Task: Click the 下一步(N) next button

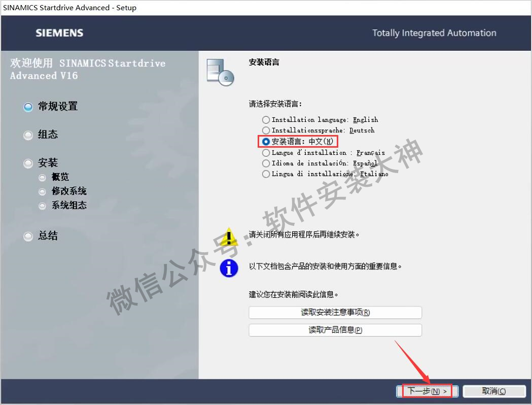Action: pos(427,391)
